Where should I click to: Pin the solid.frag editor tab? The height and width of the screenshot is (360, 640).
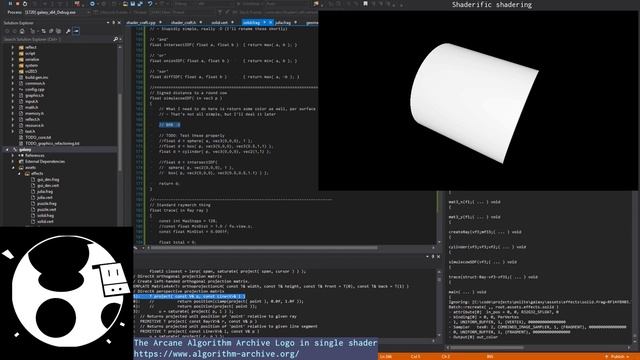[x=264, y=22]
